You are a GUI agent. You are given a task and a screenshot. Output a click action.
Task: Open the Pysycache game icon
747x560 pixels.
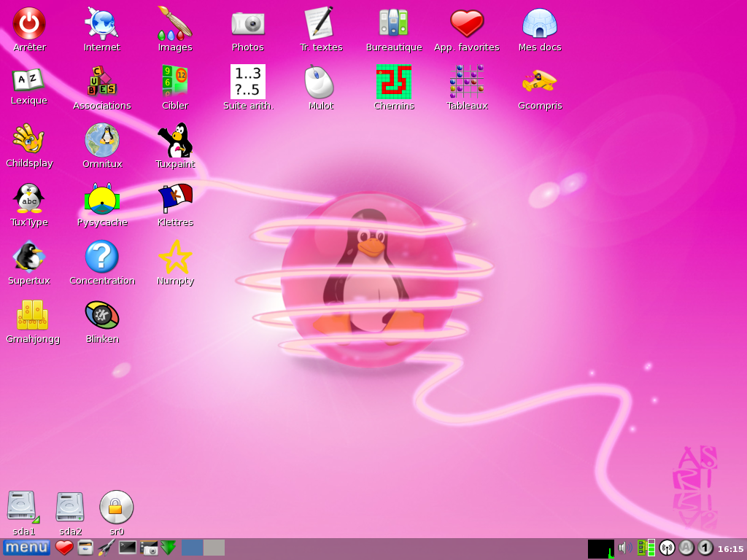pyautogui.click(x=101, y=198)
